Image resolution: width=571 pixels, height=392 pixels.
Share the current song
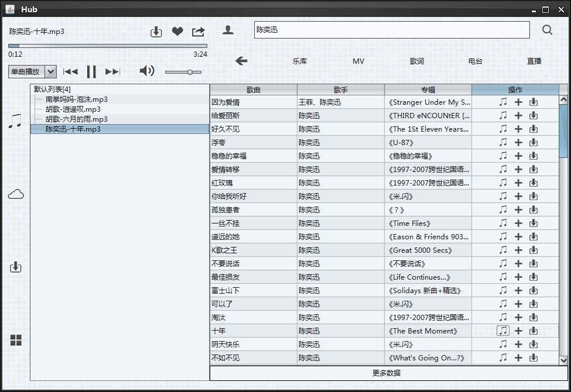pyautogui.click(x=198, y=32)
